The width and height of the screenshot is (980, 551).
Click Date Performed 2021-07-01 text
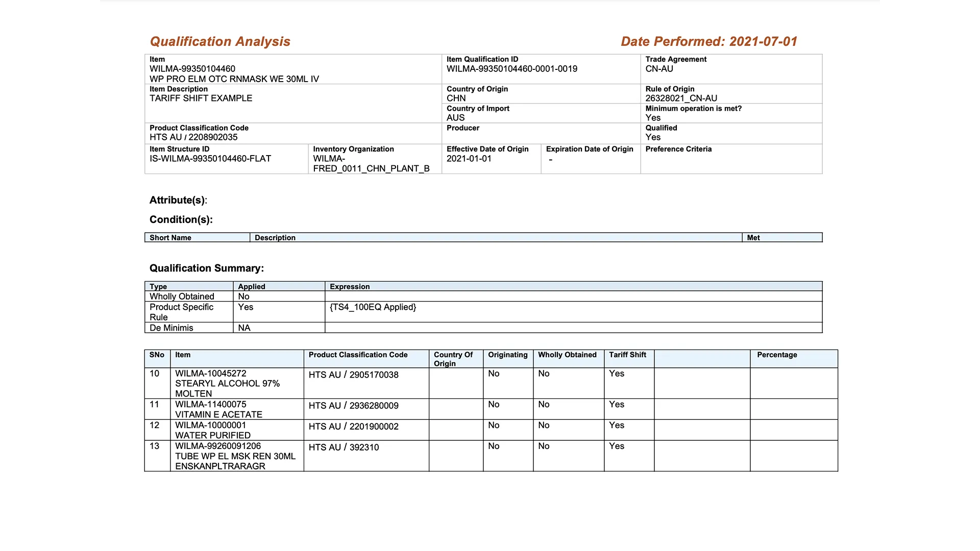(708, 41)
